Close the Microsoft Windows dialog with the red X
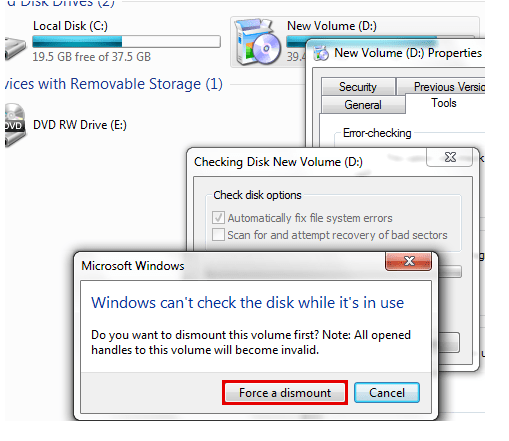This screenshot has height=441, width=509. coord(409,261)
